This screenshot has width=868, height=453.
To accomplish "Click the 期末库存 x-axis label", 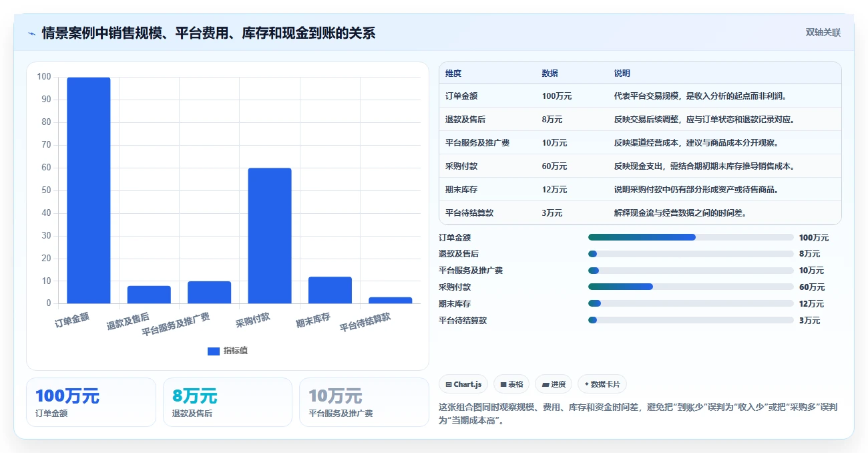I will [313, 319].
